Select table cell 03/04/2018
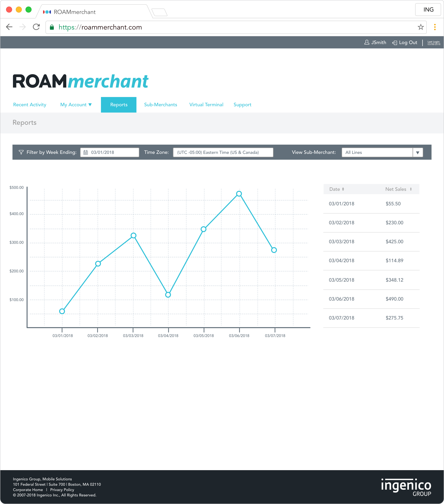 point(341,261)
